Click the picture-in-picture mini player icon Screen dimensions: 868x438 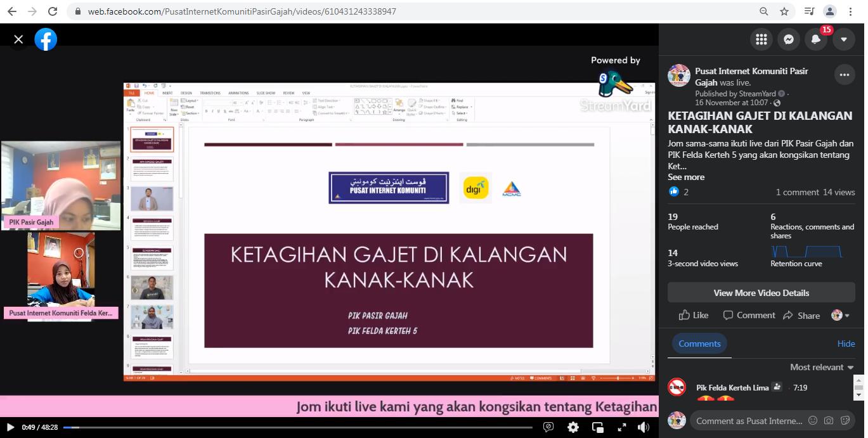point(597,427)
